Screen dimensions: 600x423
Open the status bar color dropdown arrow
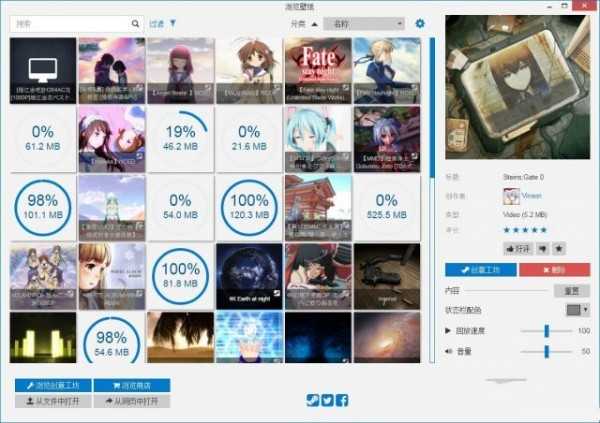point(585,309)
